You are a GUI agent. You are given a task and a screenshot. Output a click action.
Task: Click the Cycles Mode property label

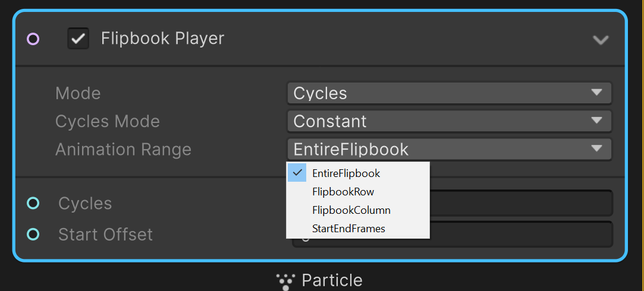tap(107, 121)
